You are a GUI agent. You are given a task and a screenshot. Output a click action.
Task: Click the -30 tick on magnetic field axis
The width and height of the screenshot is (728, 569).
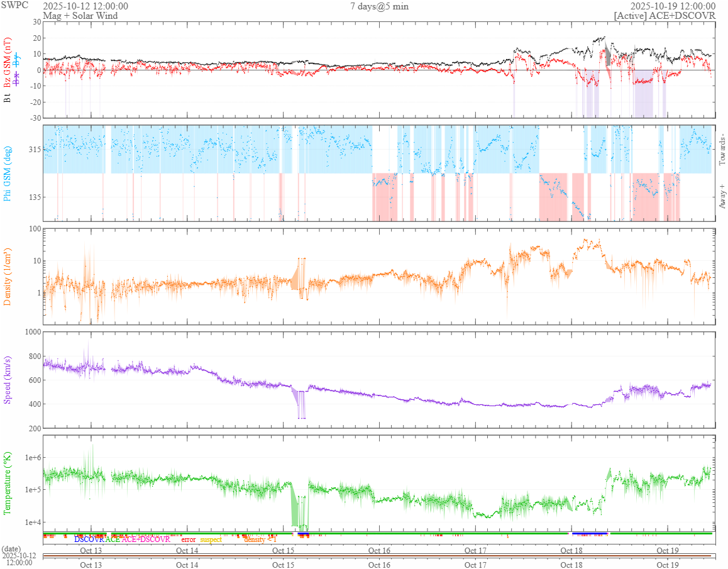click(x=36, y=118)
